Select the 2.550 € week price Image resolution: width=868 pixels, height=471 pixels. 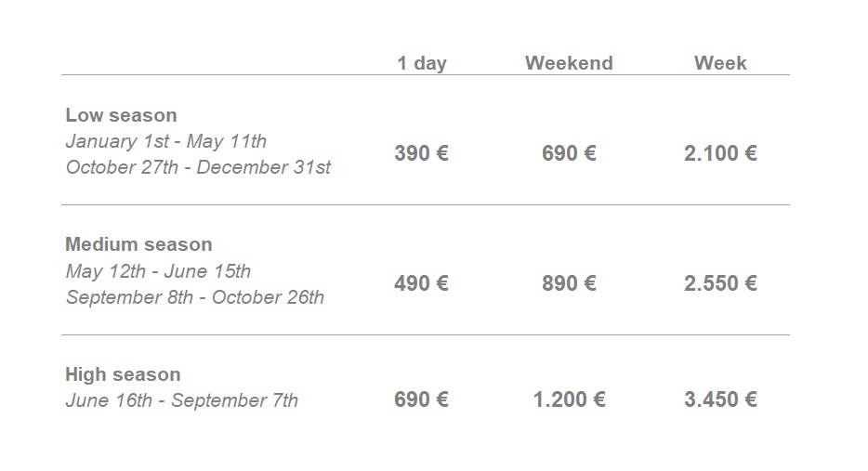(x=720, y=283)
